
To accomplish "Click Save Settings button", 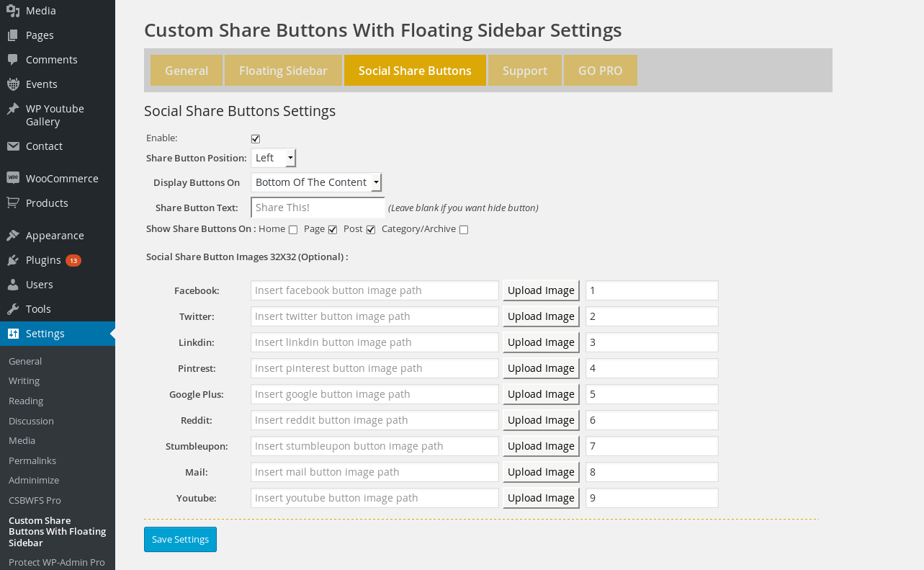I will pyautogui.click(x=180, y=539).
